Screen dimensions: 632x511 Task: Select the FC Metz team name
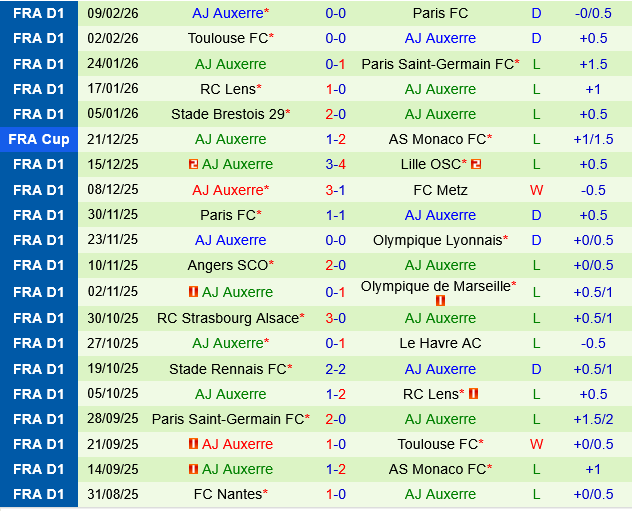click(x=440, y=189)
